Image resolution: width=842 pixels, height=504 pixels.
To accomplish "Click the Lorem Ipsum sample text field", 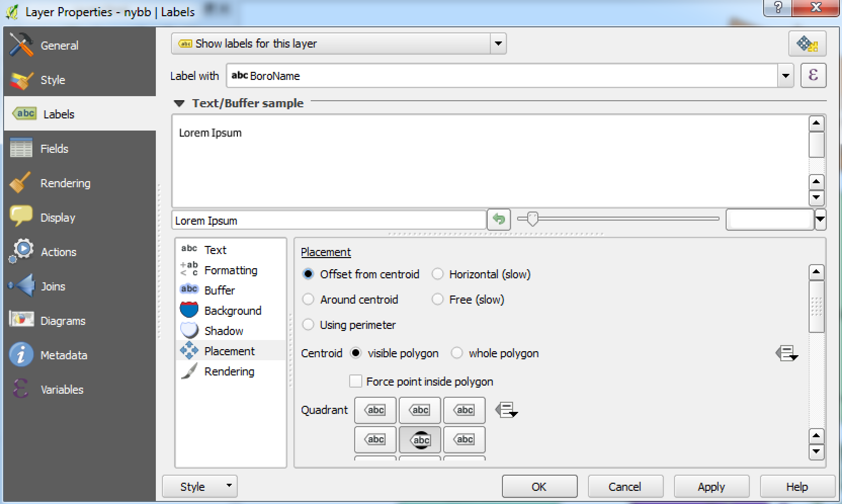I will pyautogui.click(x=329, y=221).
